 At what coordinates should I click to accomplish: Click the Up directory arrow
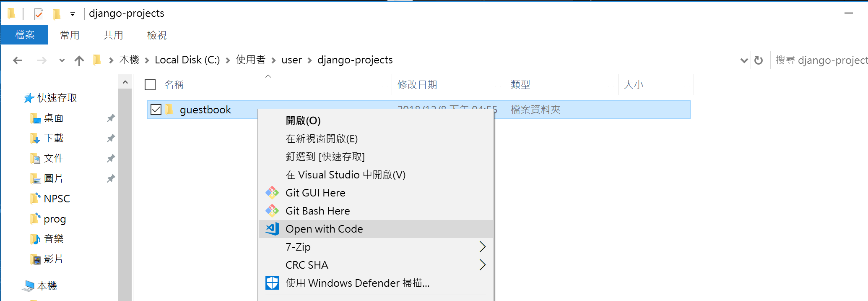click(79, 60)
